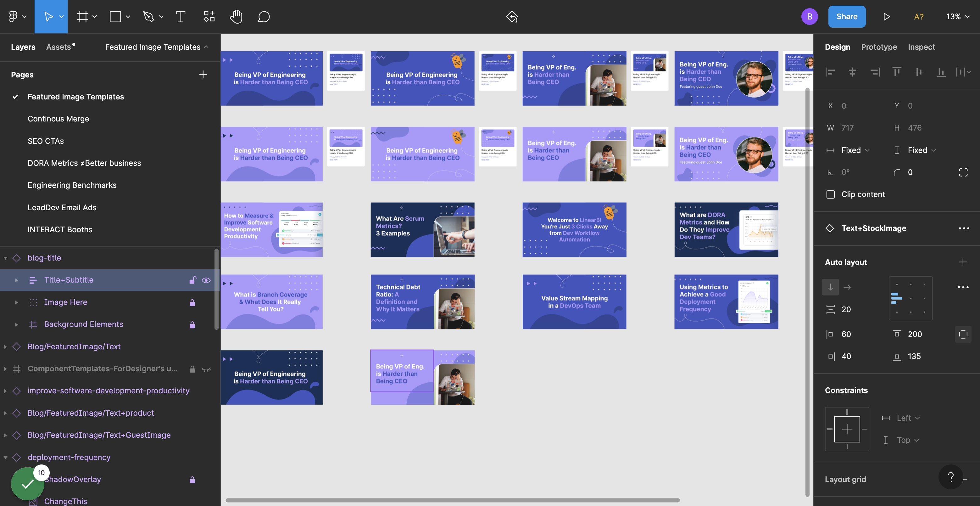Viewport: 980px width, 506px height.
Task: Click the A? missing fonts button
Action: pyautogui.click(x=919, y=16)
